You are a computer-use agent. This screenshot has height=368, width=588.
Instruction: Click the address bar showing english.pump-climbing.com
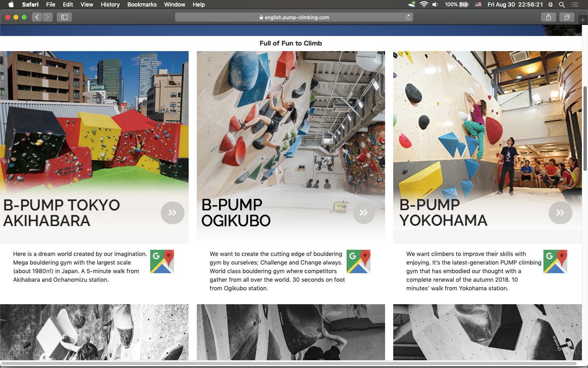point(294,17)
